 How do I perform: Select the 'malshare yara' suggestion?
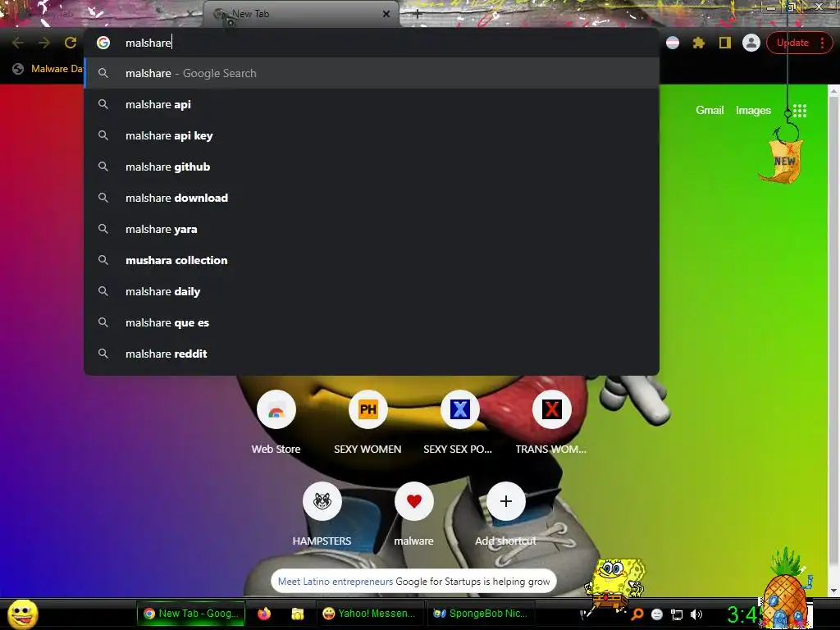(x=372, y=229)
